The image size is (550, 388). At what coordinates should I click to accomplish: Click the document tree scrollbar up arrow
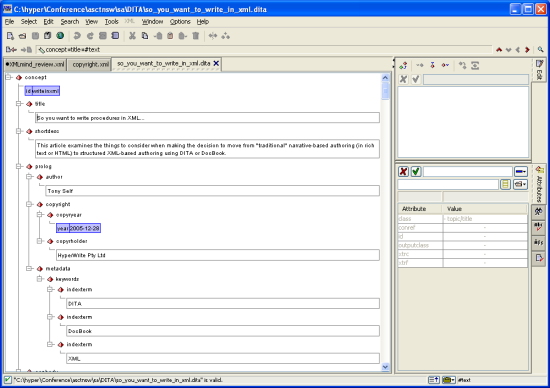[385, 78]
